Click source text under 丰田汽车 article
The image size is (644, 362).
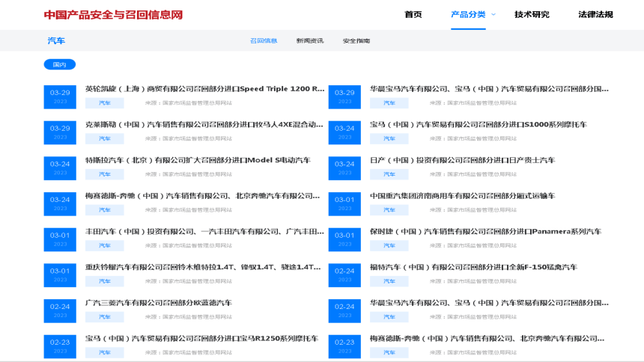point(189,245)
